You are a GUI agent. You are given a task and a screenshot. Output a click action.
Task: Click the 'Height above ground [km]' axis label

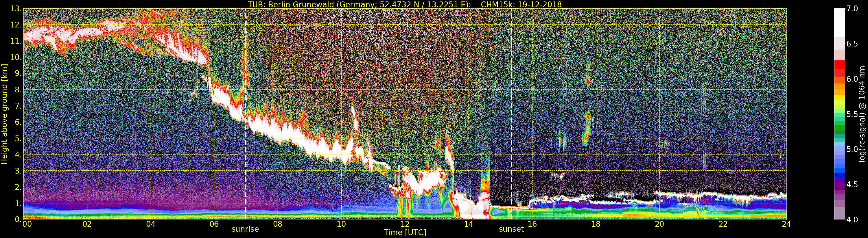point(4,114)
